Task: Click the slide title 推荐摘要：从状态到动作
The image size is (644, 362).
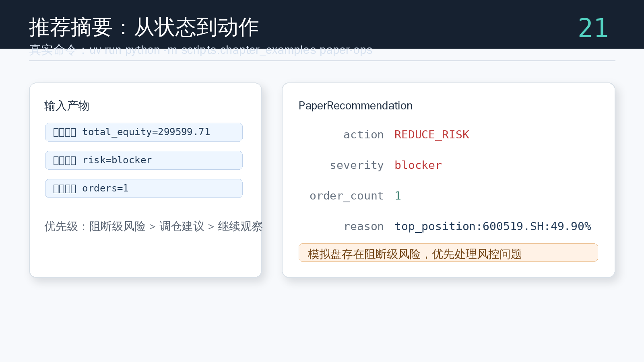Action: (144, 27)
